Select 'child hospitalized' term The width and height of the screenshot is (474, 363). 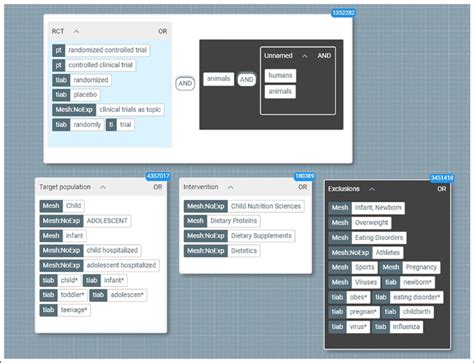tap(112, 250)
